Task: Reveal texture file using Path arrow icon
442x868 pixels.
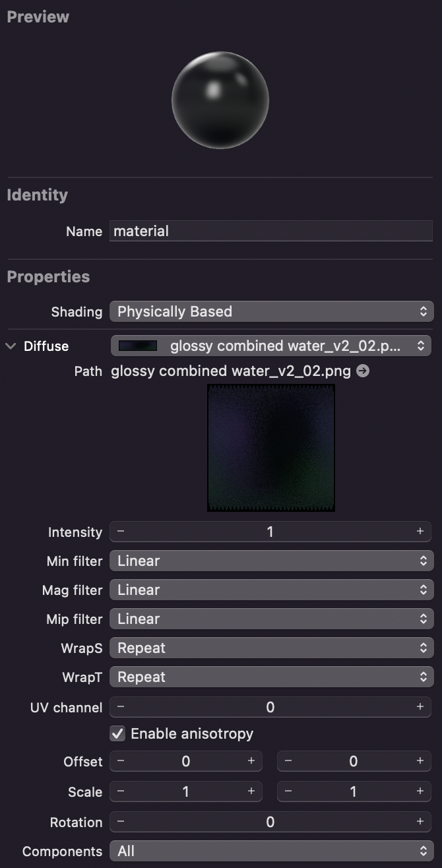Action: [363, 371]
